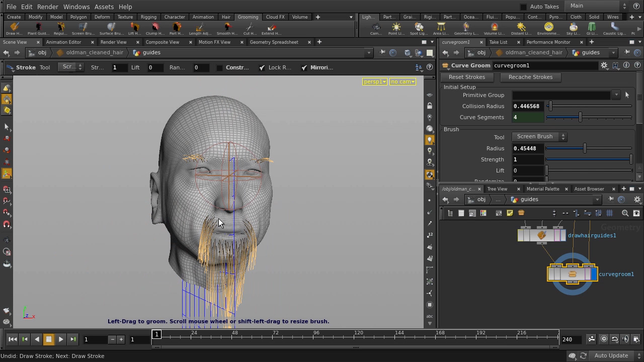Click the curvegroom1 node icon
Image resolution: width=644 pixels, height=362 pixels.
point(572,274)
